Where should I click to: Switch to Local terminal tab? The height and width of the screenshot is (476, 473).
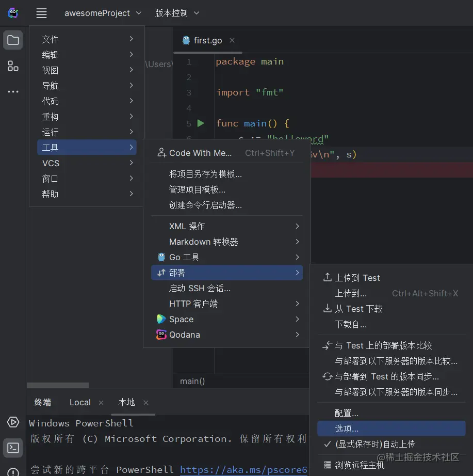pyautogui.click(x=80, y=402)
